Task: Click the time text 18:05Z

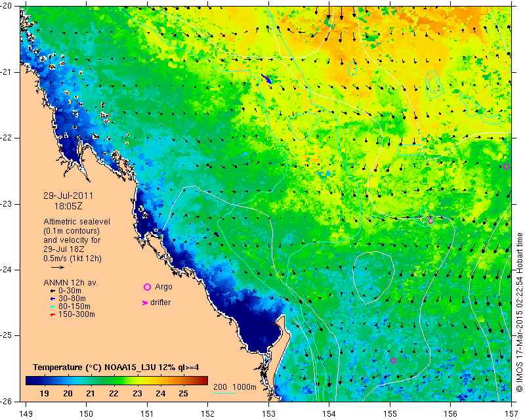Action: [x=68, y=206]
